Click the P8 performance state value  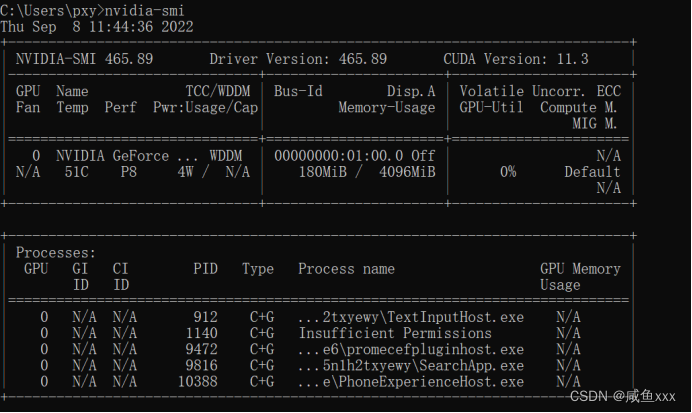(x=128, y=172)
